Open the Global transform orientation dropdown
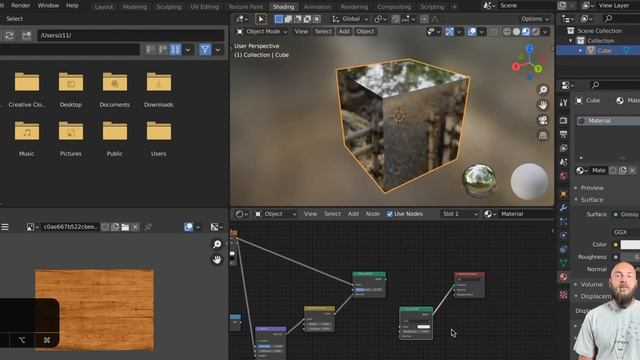Viewport: 640px width, 360px height. tap(350, 19)
